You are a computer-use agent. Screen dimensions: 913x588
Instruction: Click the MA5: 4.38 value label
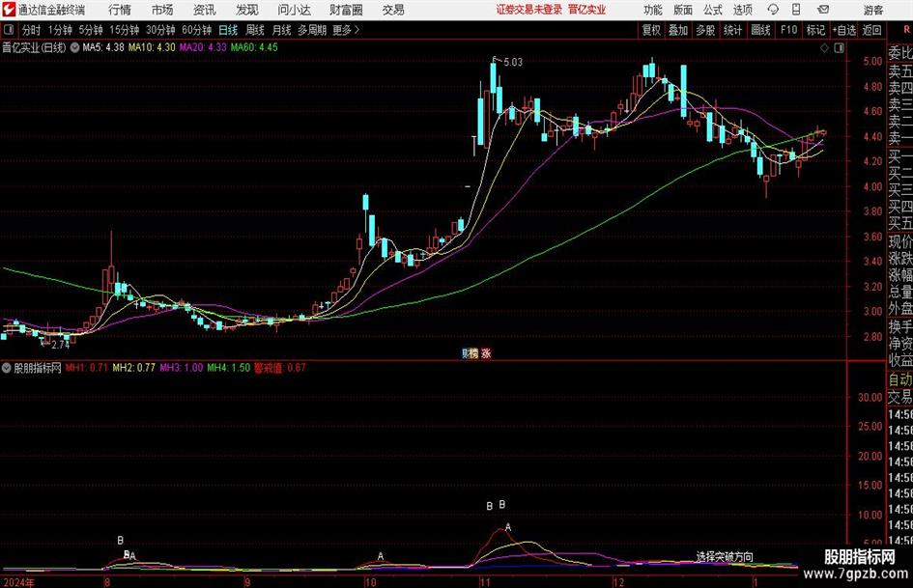click(x=103, y=47)
